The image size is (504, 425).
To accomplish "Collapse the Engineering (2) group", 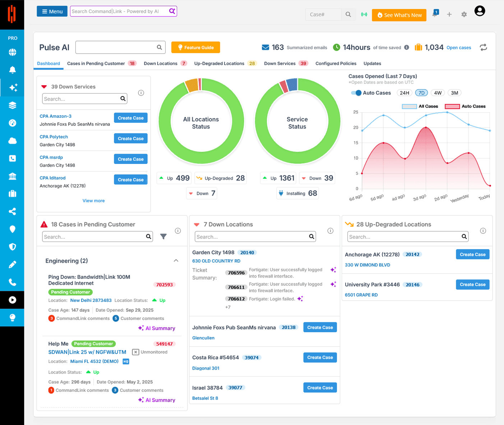I will [176, 261].
